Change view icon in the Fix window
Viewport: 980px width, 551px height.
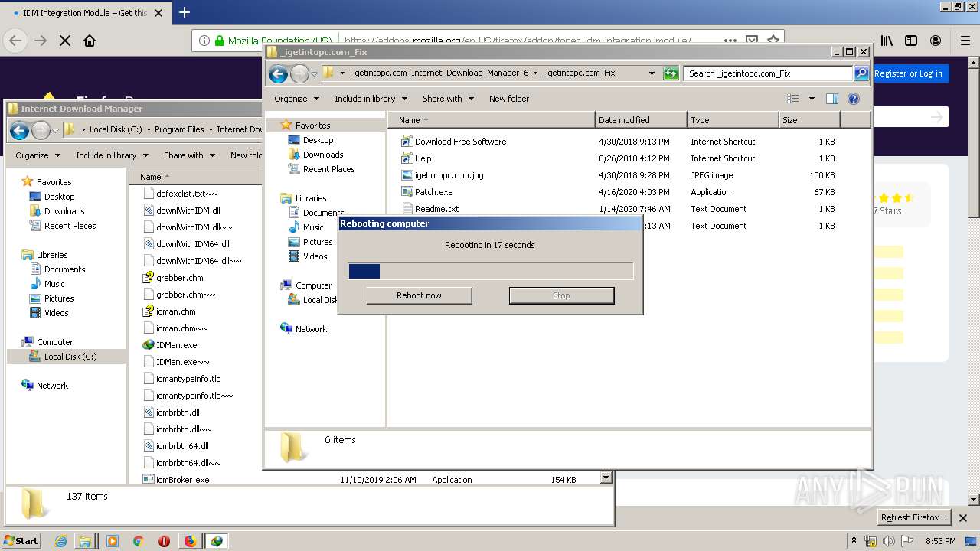(x=793, y=99)
